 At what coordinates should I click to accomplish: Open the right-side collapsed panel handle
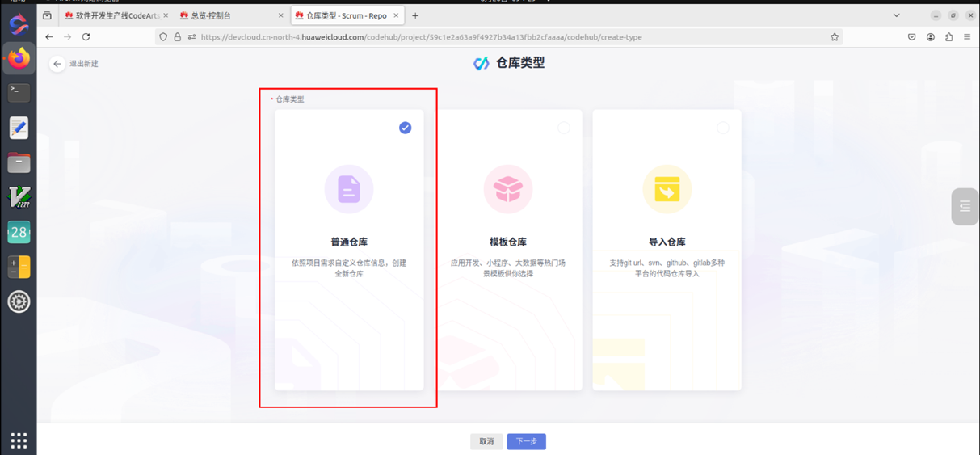click(965, 206)
